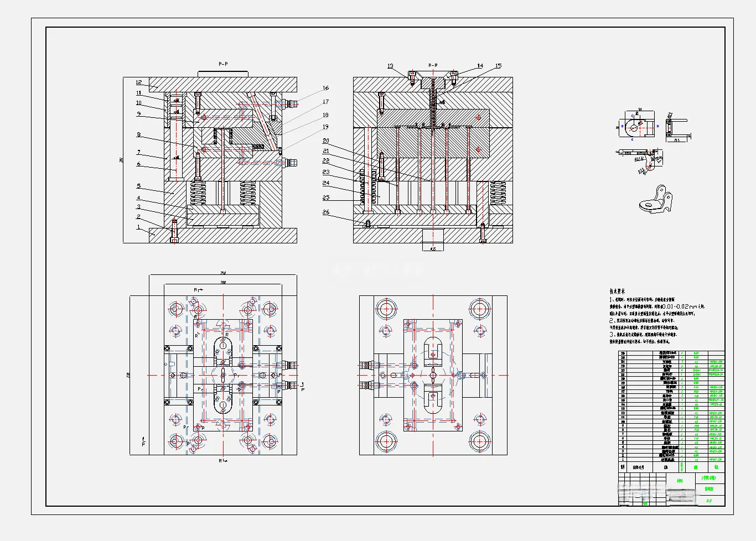Screen dimensions: 756x541
Task: Click the "200" width dimension above the plan view
Action: pos(223,282)
